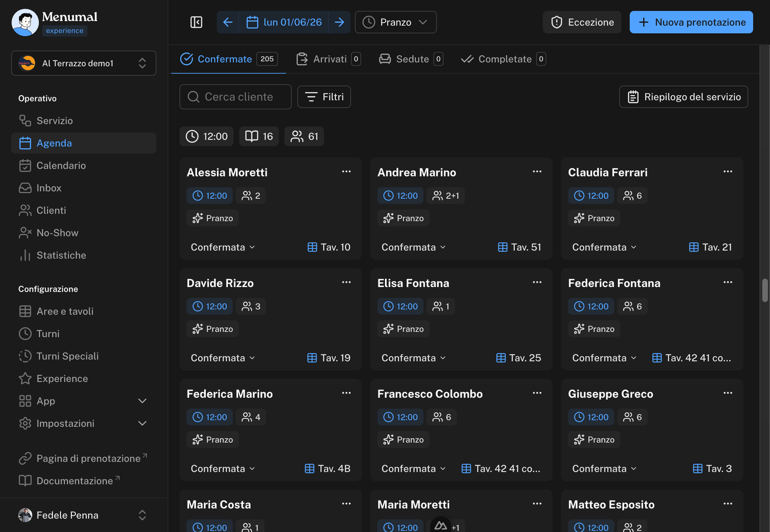This screenshot has width=770, height=532.
Task: Click Tav. 3 on Giuseppe Greco
Action: pyautogui.click(x=712, y=468)
